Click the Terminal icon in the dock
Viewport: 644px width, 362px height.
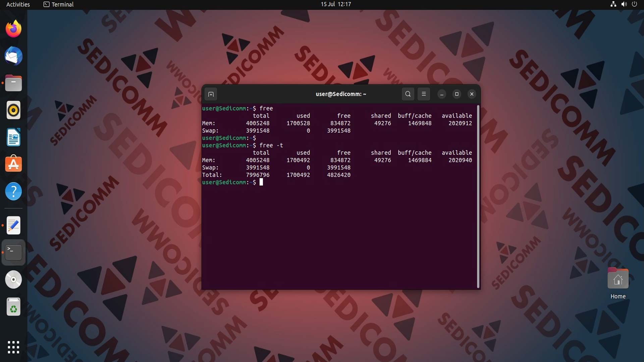click(13, 252)
